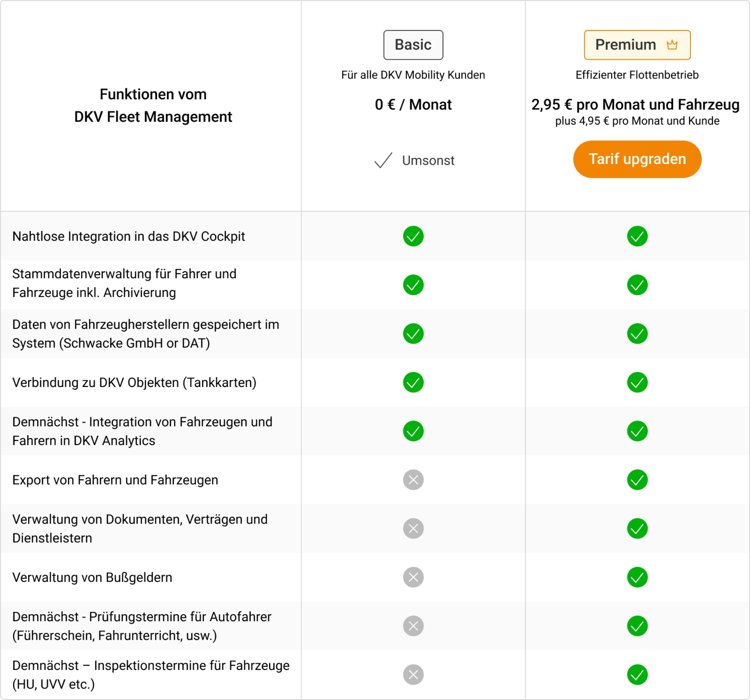Screen dimensions: 750x700
Task: Click 'Effizienter Flottenbetrieb' subtitle
Action: [x=637, y=75]
